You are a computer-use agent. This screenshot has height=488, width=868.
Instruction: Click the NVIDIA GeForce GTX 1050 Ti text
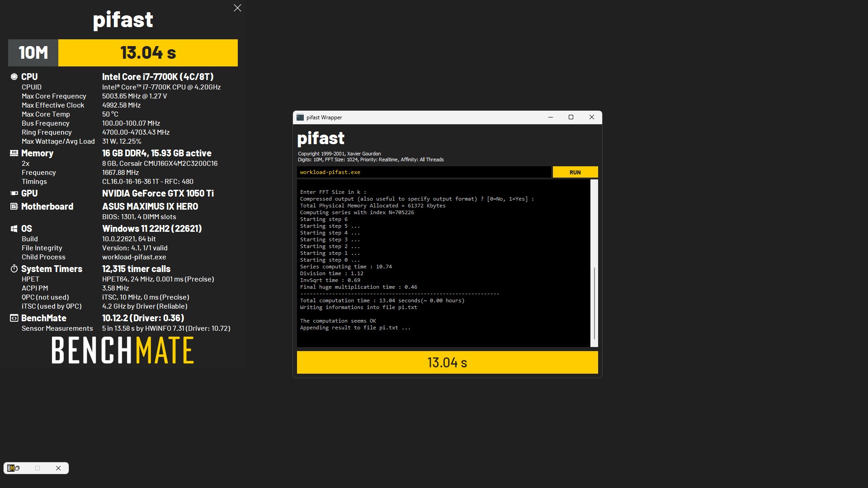pyautogui.click(x=158, y=193)
